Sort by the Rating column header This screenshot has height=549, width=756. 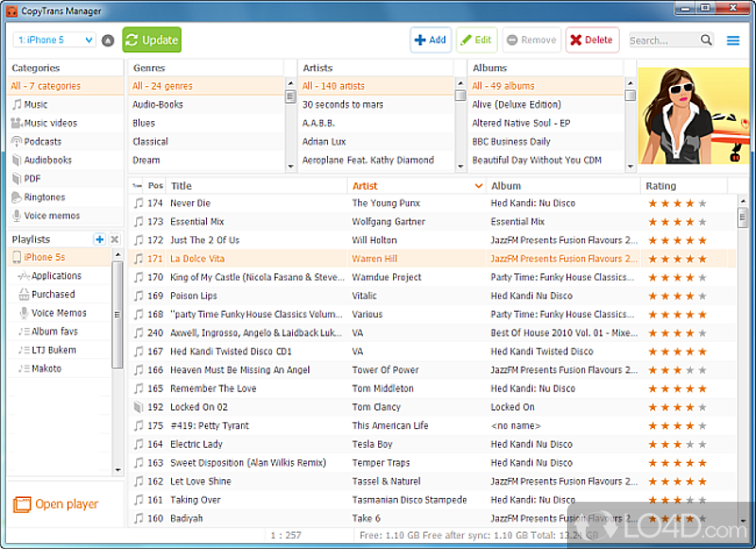683,186
